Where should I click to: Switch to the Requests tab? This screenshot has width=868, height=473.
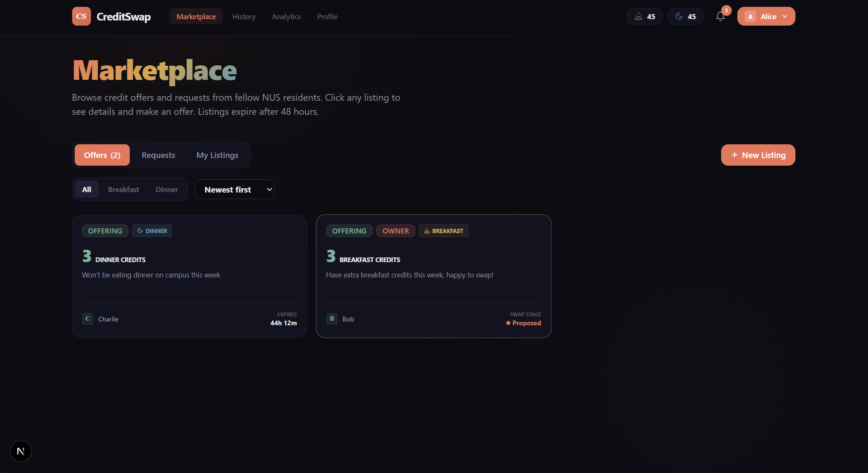(158, 155)
